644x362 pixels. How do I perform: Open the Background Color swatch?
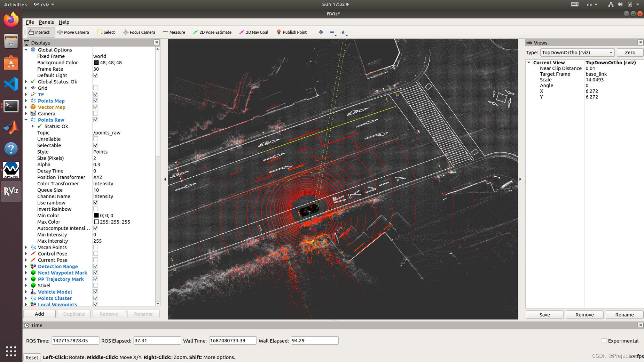(x=96, y=63)
